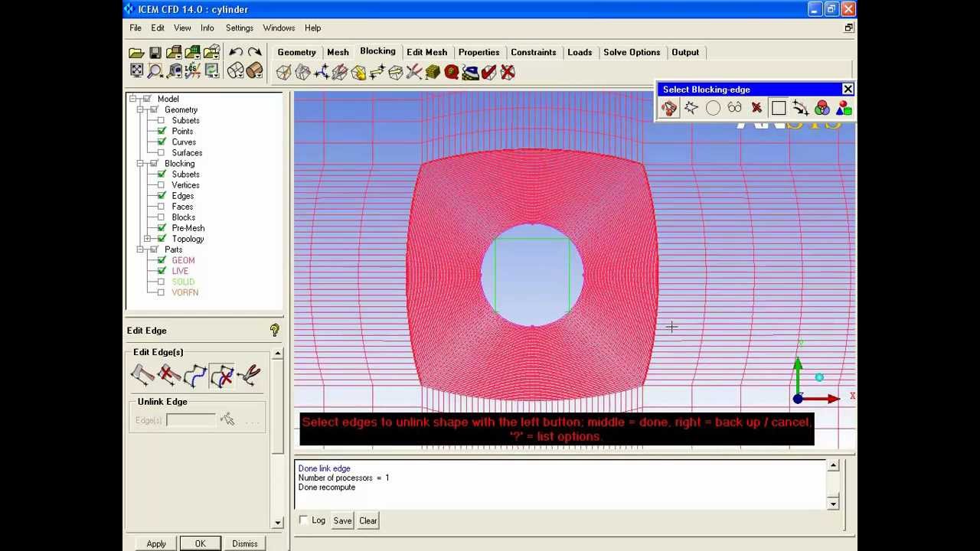
Task: Collapse the Blocking tree node
Action: (x=141, y=164)
